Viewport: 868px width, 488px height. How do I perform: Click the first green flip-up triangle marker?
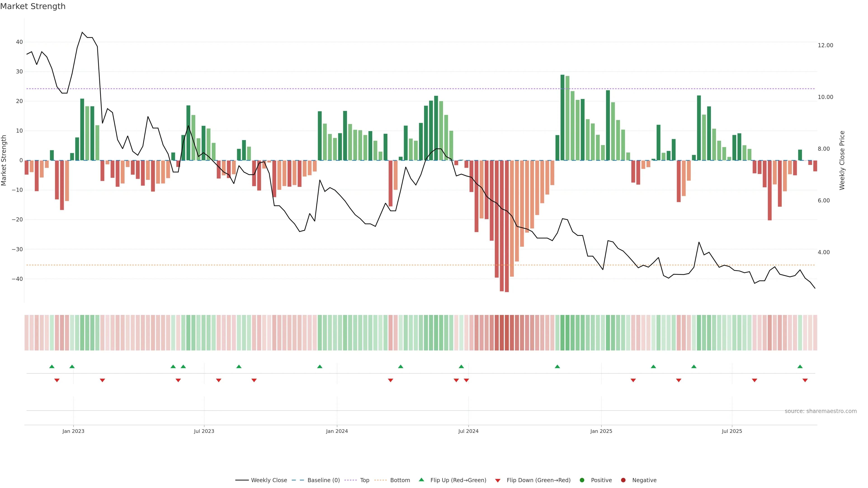click(x=52, y=366)
